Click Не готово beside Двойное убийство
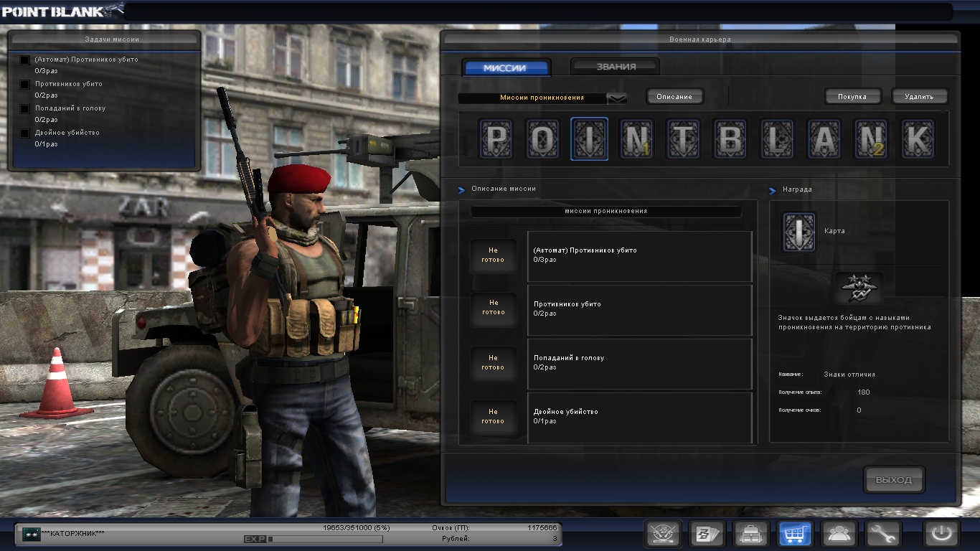980x551 pixels. (x=493, y=416)
